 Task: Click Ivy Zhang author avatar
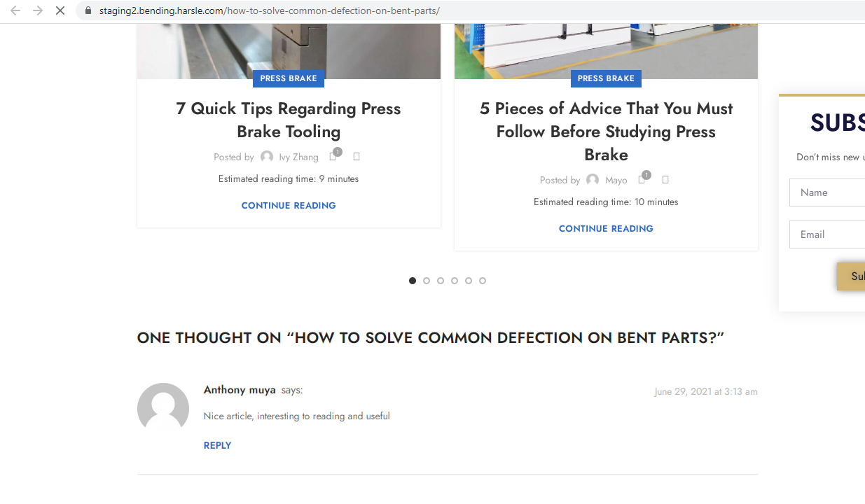pyautogui.click(x=267, y=157)
